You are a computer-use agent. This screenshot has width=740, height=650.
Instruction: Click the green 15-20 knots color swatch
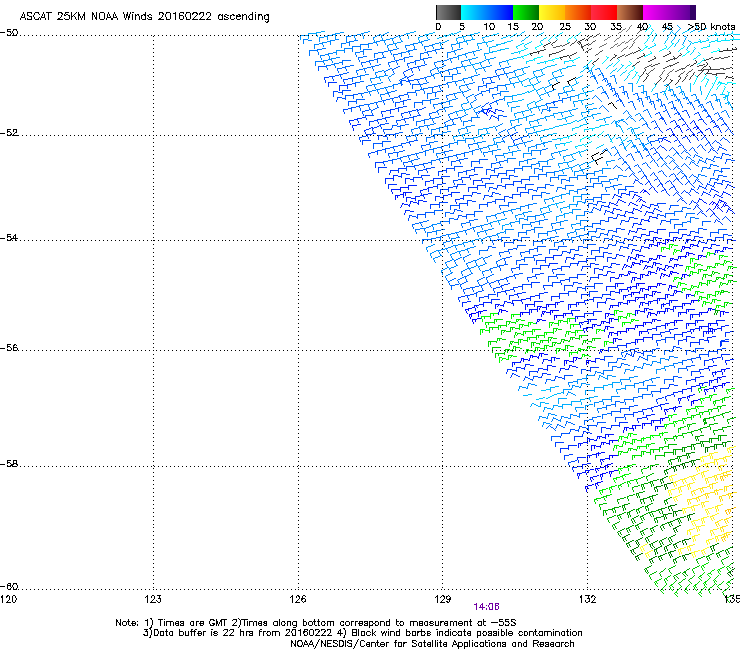[526, 12]
